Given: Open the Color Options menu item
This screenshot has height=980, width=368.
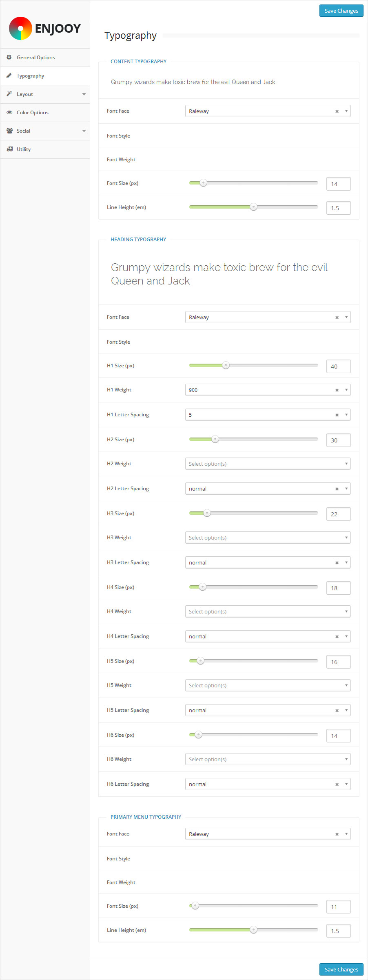Looking at the screenshot, I should point(33,113).
